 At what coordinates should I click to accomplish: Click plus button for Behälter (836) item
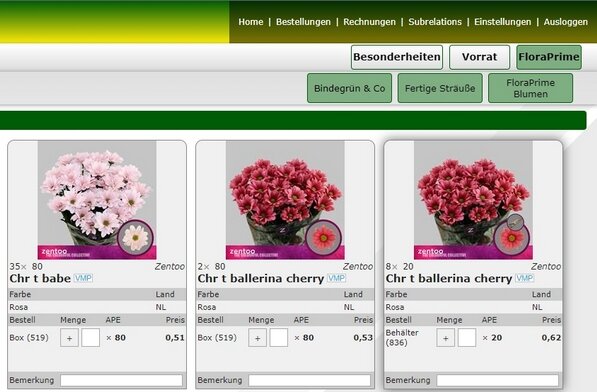pyautogui.click(x=445, y=338)
